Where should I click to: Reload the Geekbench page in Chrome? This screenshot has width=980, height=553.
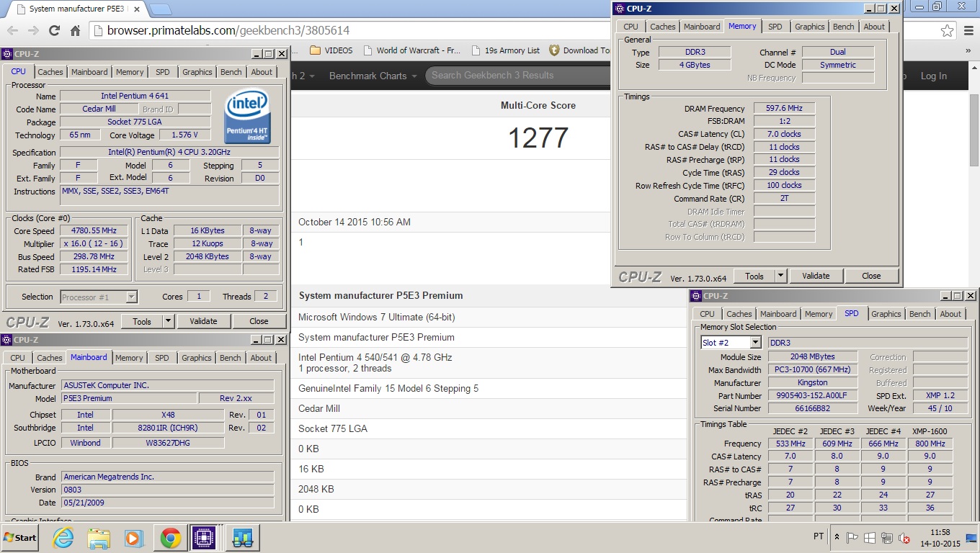click(x=54, y=30)
